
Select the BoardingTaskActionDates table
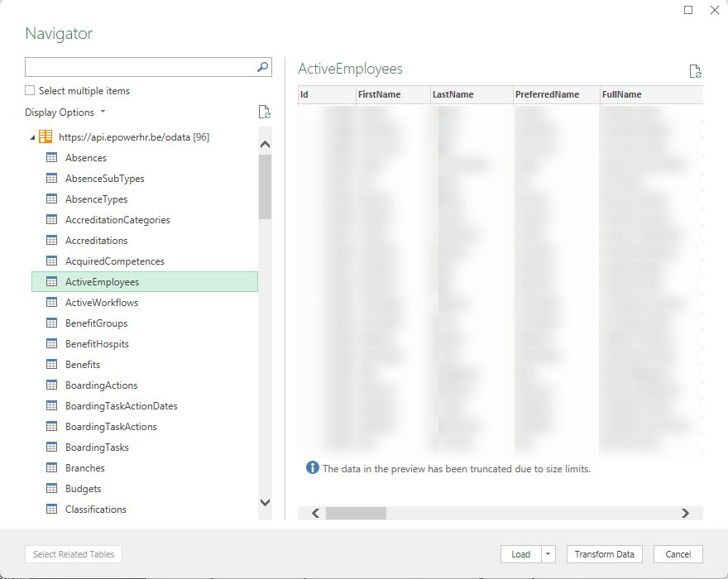point(145,405)
